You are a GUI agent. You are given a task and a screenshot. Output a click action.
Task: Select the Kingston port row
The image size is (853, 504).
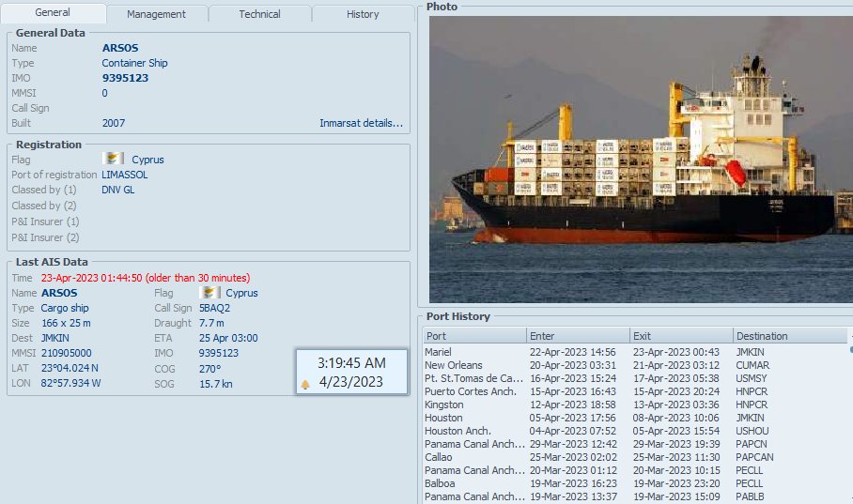coord(635,405)
